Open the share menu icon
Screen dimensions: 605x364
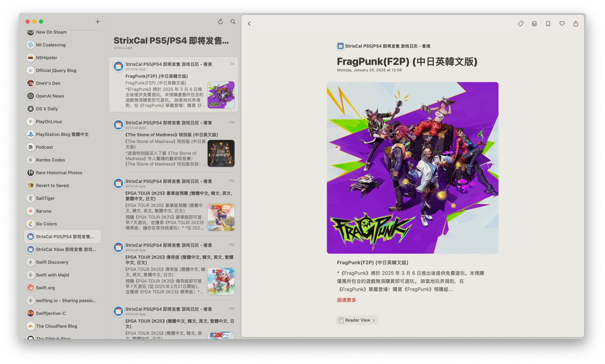pos(576,24)
